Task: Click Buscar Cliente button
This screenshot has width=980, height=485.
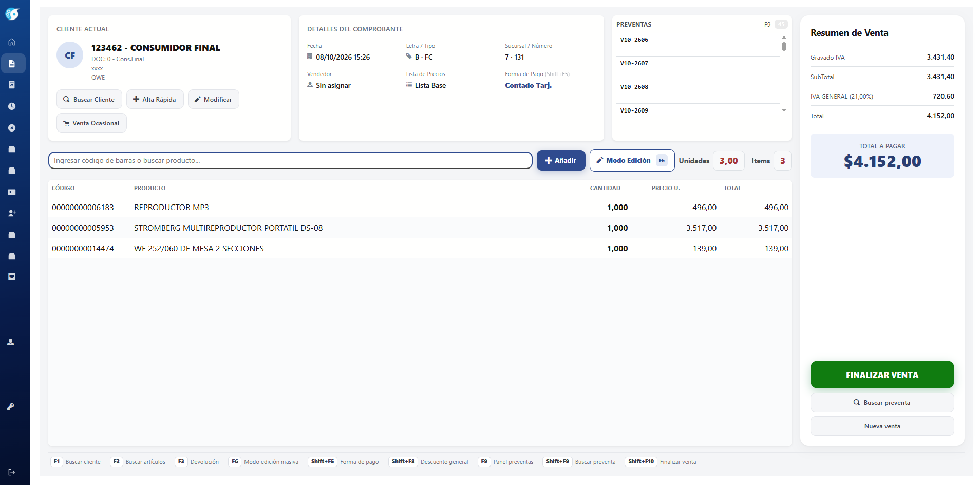Action: 89,99
